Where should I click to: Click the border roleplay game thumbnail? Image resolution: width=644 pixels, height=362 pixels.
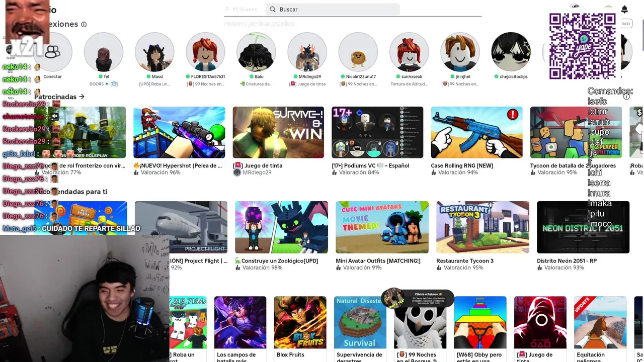[80, 132]
